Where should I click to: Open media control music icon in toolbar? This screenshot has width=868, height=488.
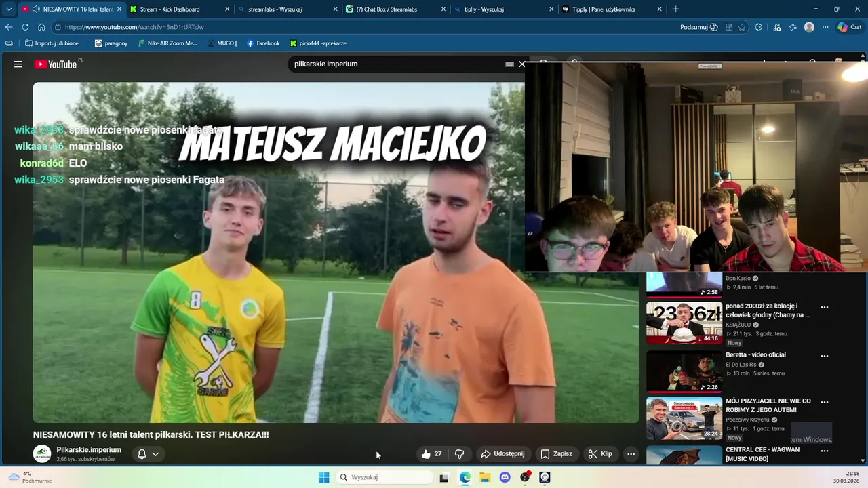point(776,27)
